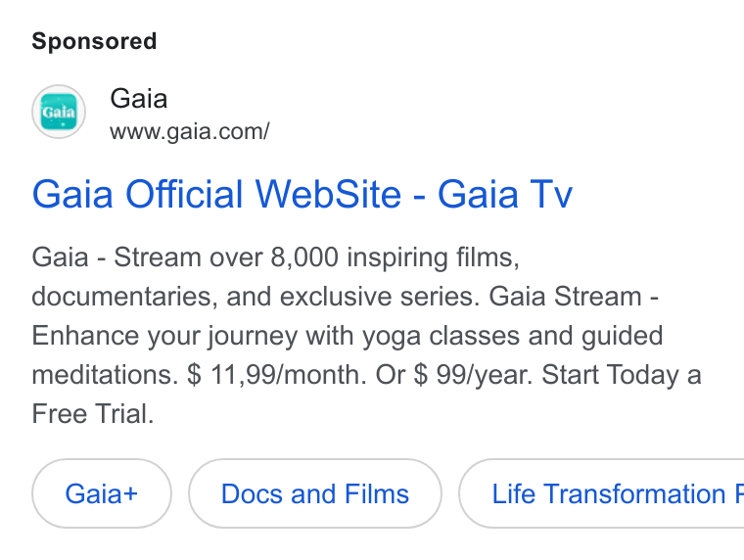Click the "guided" word in the description

click(x=622, y=336)
